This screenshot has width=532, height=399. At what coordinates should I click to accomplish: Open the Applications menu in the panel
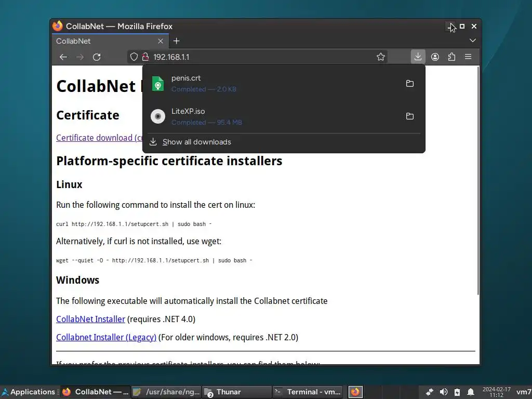29,392
